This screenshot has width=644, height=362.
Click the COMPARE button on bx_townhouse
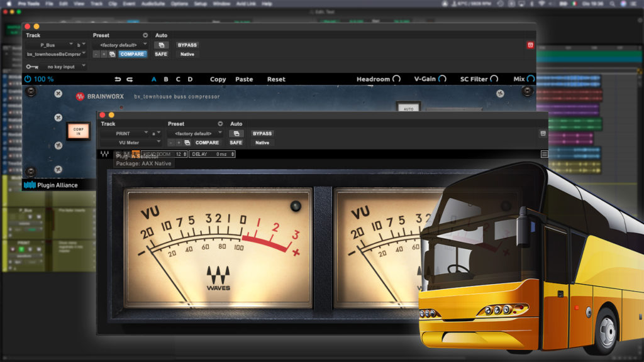(133, 55)
